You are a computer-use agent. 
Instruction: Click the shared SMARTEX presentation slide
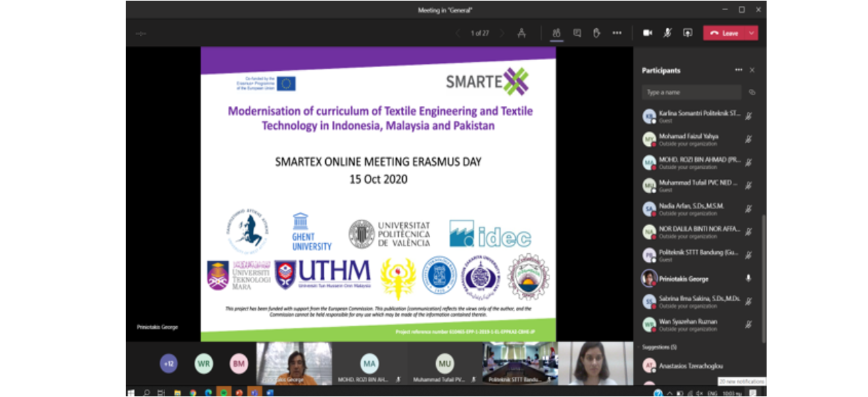[379, 194]
